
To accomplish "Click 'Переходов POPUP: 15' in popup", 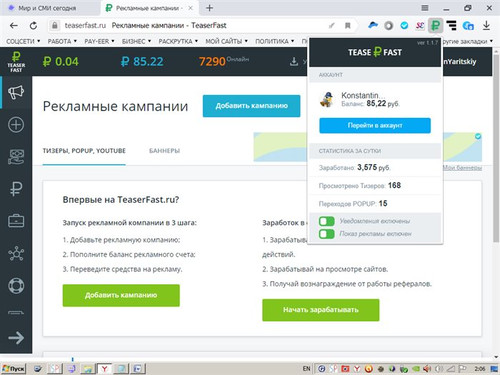I will [353, 204].
